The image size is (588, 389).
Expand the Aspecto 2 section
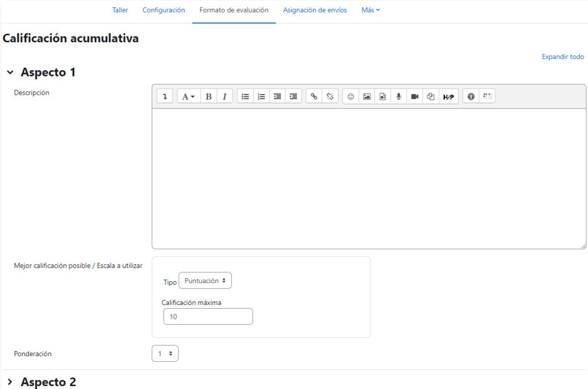click(x=10, y=382)
